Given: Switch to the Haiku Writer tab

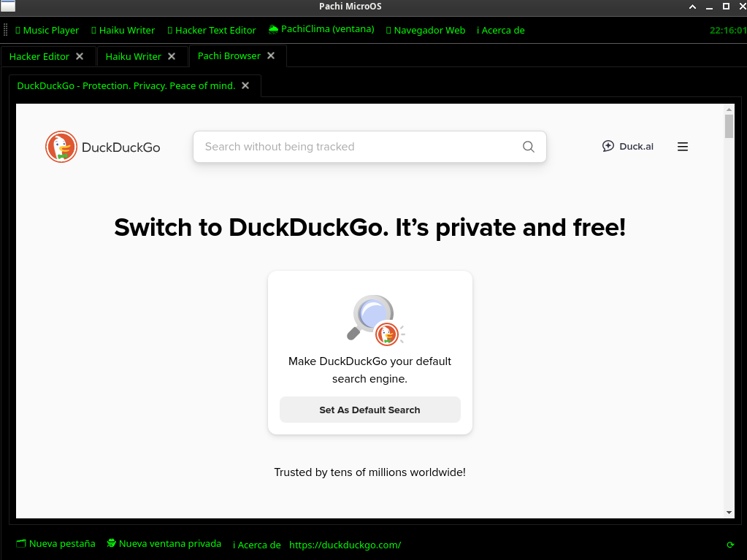Looking at the screenshot, I should click(134, 56).
